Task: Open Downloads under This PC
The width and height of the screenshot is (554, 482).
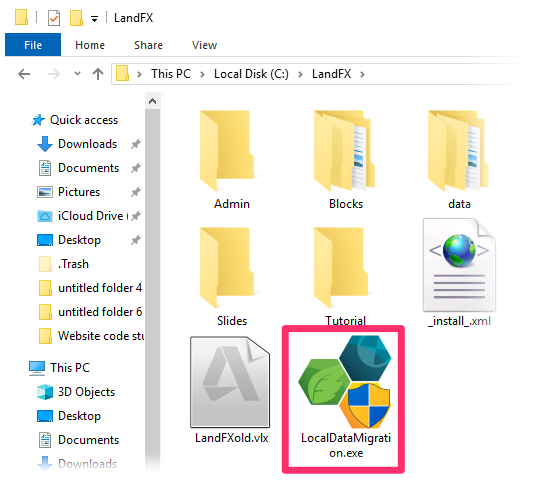Action: (87, 464)
